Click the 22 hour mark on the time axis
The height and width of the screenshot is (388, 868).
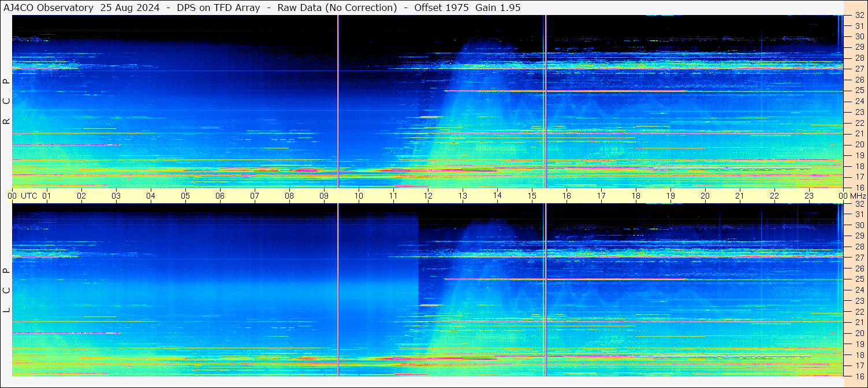[774, 196]
